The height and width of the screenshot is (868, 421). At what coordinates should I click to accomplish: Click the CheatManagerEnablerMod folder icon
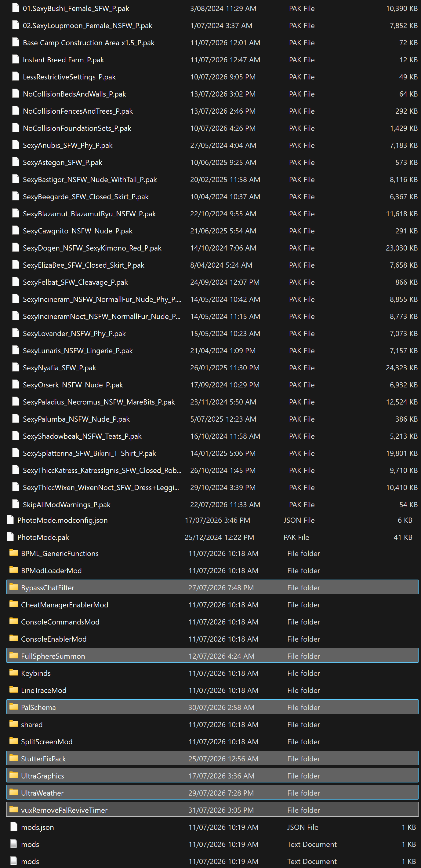click(14, 604)
